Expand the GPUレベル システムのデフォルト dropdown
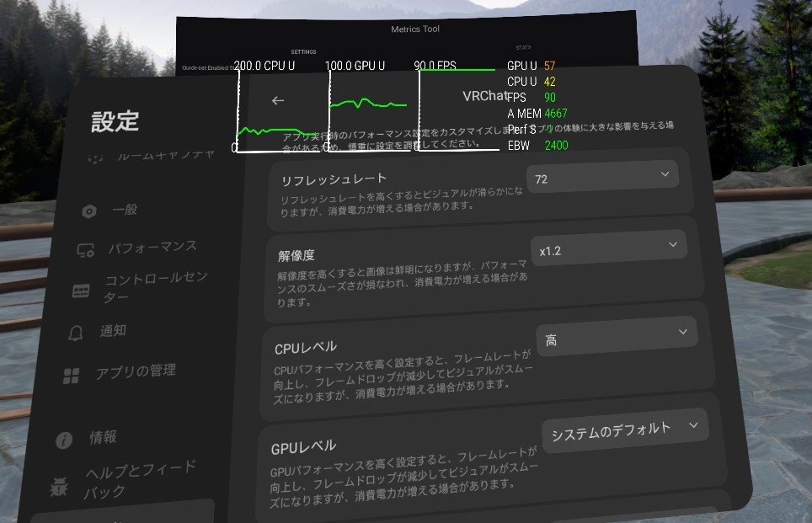Image resolution: width=812 pixels, height=523 pixels. (623, 431)
